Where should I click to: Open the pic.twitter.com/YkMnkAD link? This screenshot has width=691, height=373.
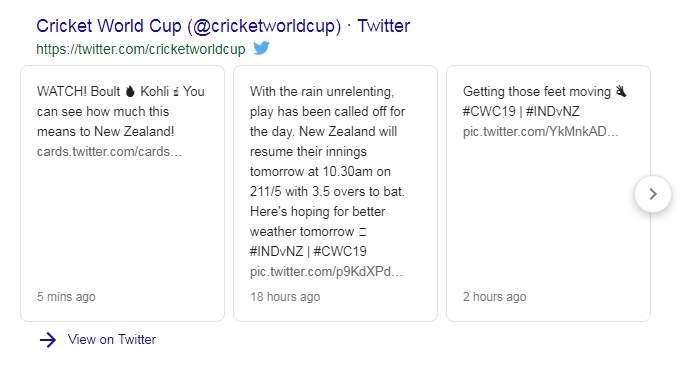541,132
